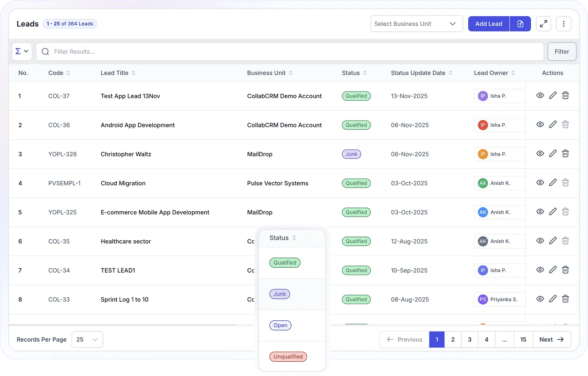Click the Add Lead button

(488, 24)
